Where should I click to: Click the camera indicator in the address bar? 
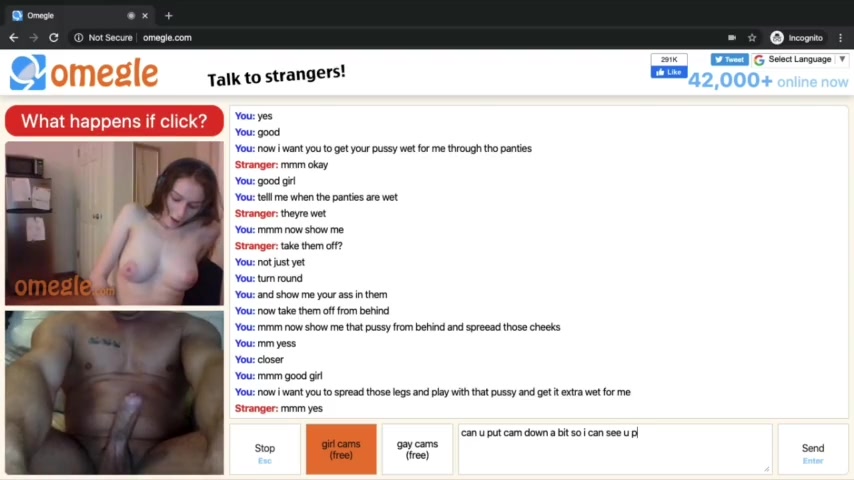click(731, 38)
